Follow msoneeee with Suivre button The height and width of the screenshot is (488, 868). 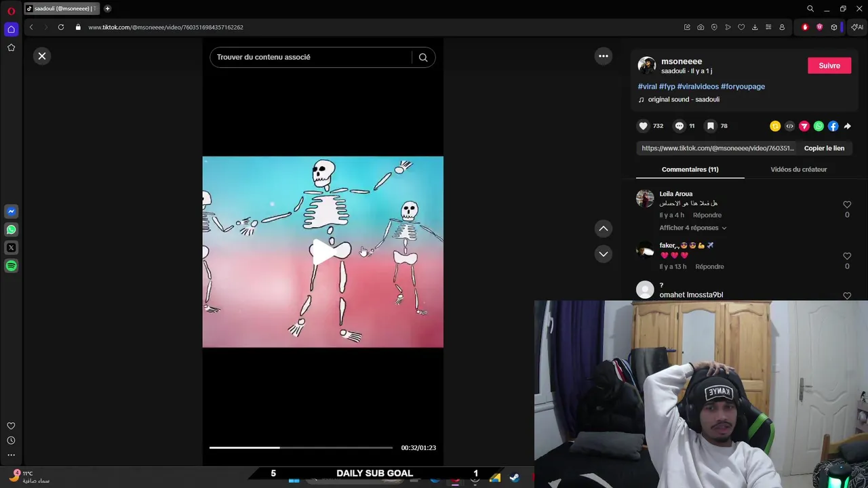point(829,66)
